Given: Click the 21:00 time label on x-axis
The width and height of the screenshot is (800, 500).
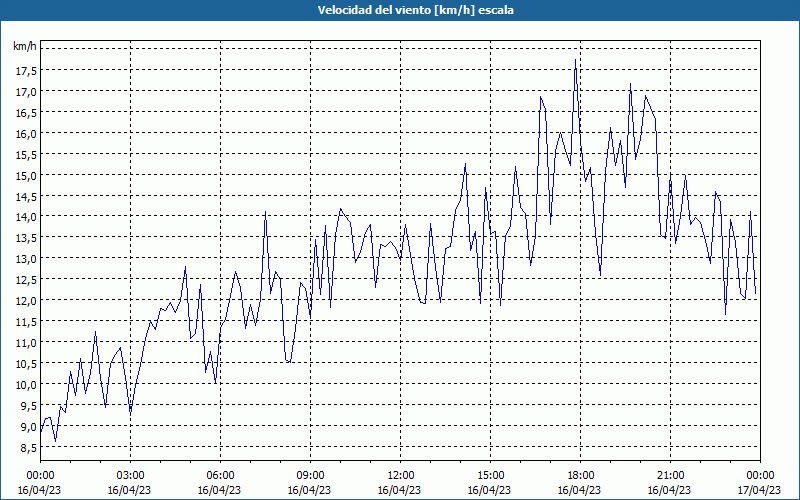Looking at the screenshot, I should [x=670, y=476].
